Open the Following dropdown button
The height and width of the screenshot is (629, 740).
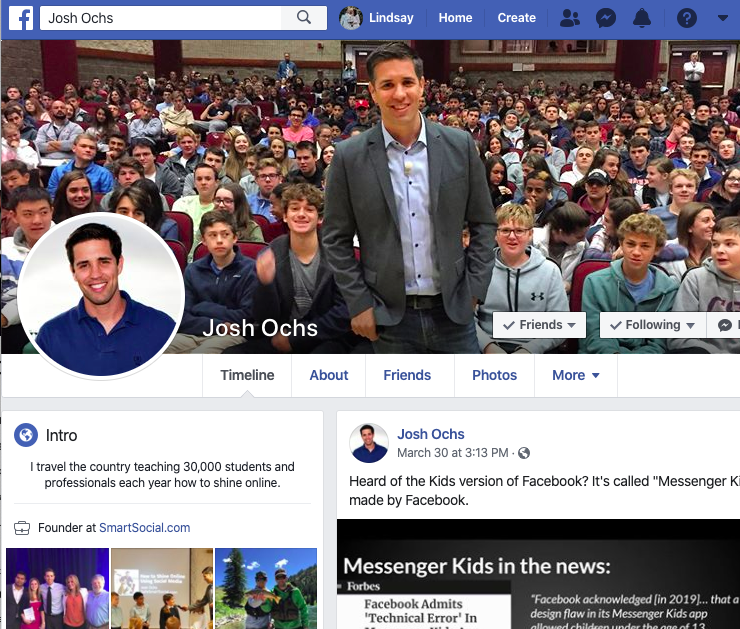[x=653, y=325]
